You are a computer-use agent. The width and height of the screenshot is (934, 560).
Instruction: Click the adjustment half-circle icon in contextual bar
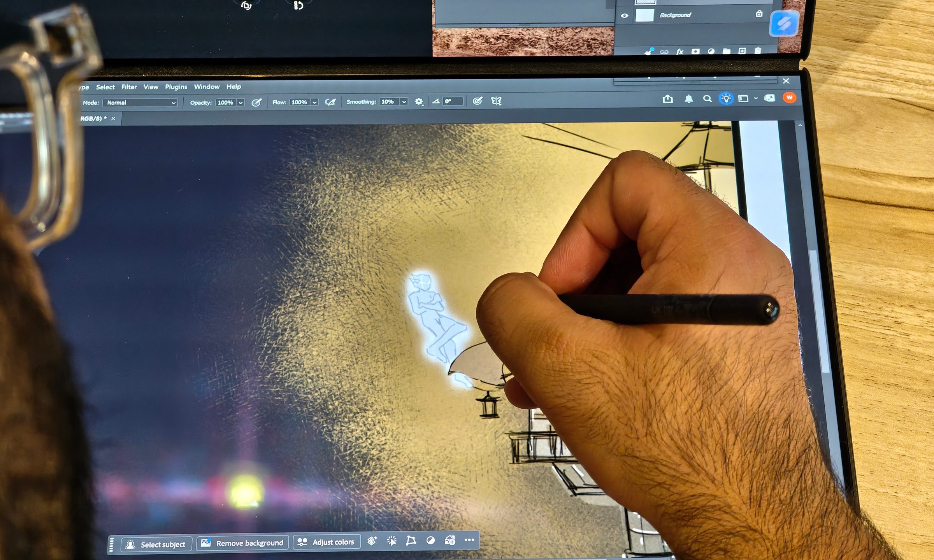click(x=430, y=540)
